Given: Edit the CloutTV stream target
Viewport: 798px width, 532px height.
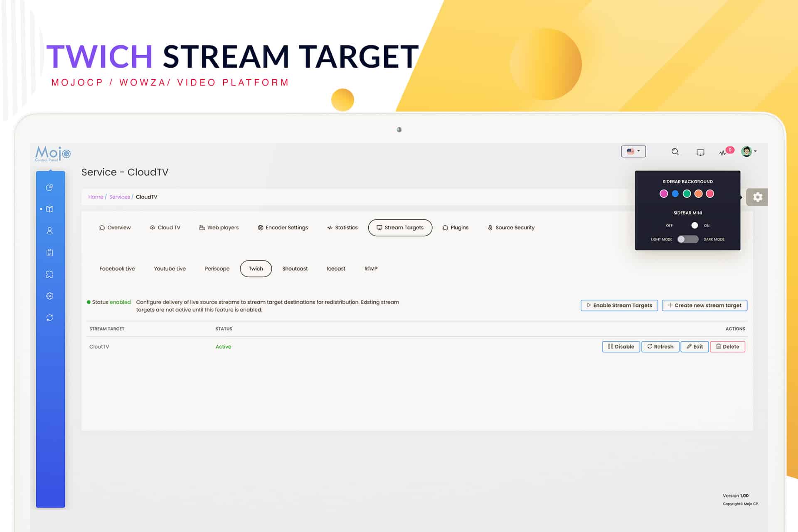Looking at the screenshot, I should tap(695, 347).
